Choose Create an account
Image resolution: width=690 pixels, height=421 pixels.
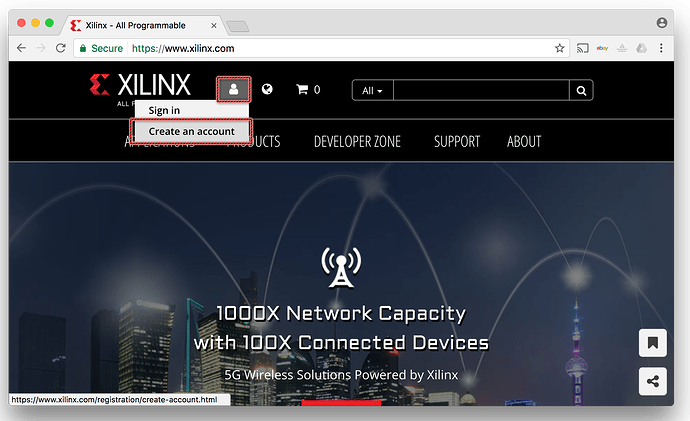191,131
